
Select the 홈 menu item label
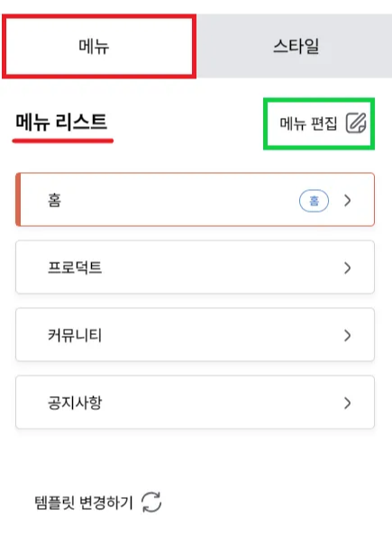tap(55, 200)
